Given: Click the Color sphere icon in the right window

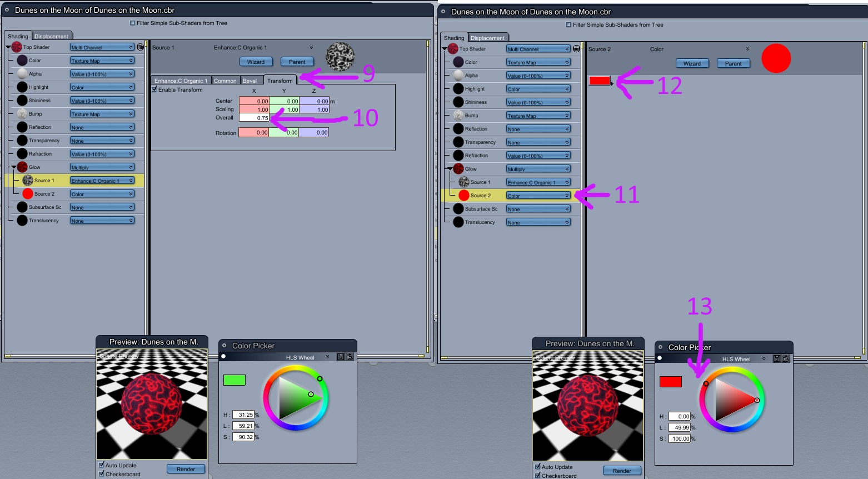Looking at the screenshot, I should pos(458,62).
